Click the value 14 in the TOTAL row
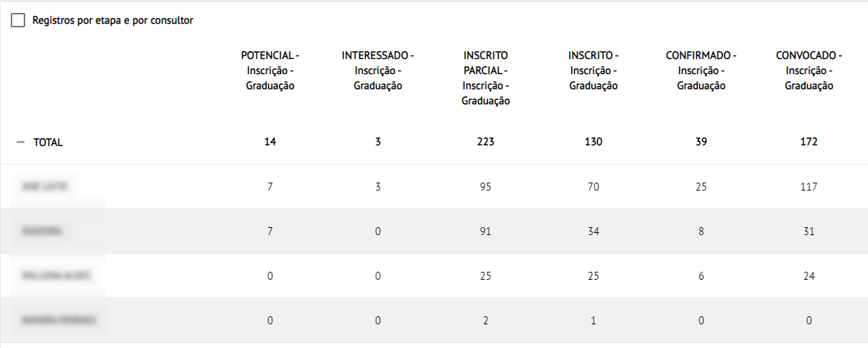Screen dimensions: 868x348 [270, 142]
